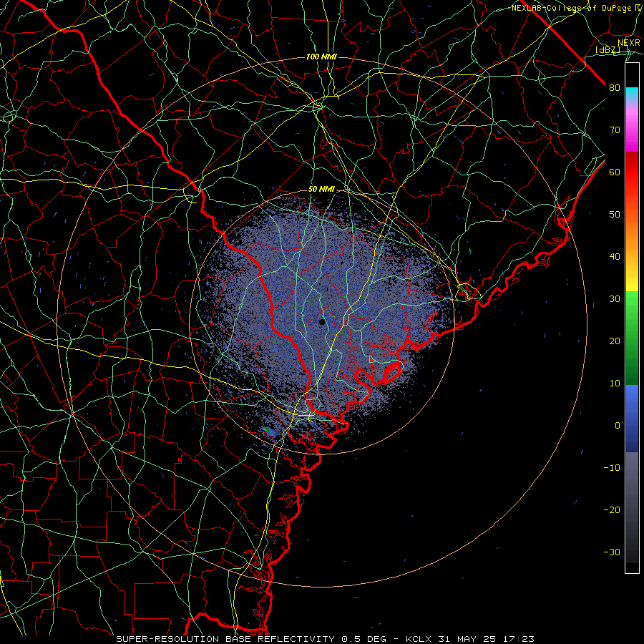Click the -10 value on color scale
The width and height of the screenshot is (644, 644).
pyautogui.click(x=612, y=468)
